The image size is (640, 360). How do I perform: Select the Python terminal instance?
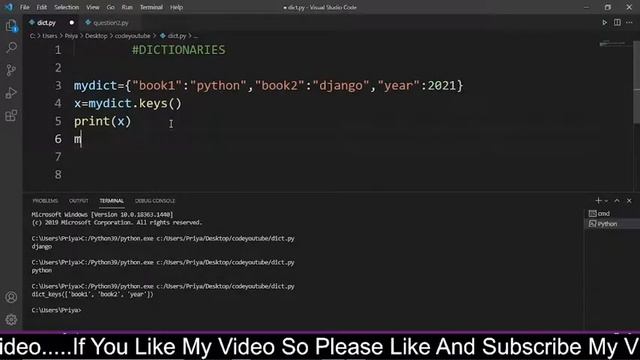612,224
